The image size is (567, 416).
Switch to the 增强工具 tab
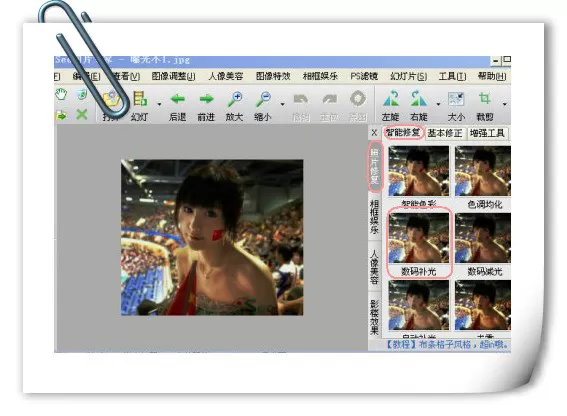pyautogui.click(x=487, y=133)
